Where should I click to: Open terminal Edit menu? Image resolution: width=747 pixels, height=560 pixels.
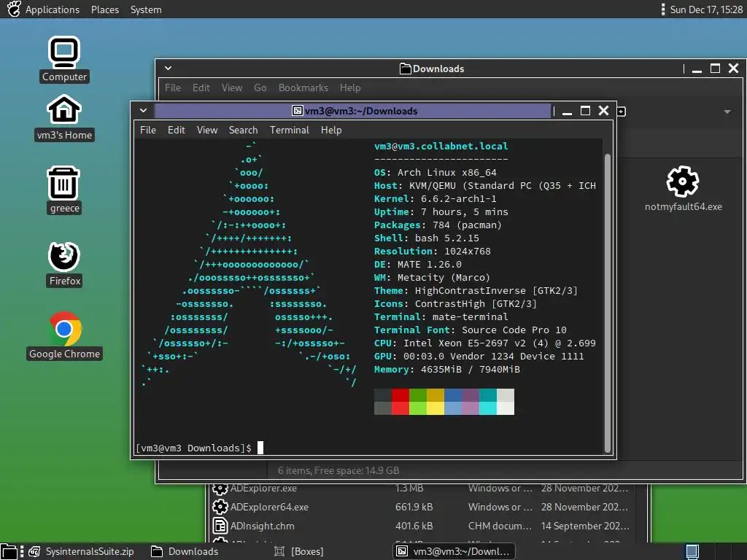[176, 130]
